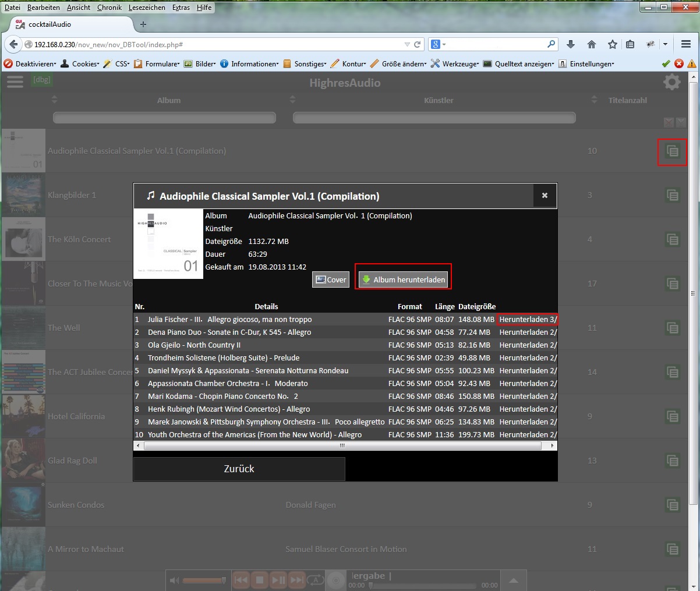Open the Datei menu
Viewport: 700px width, 591px height.
(12, 8)
